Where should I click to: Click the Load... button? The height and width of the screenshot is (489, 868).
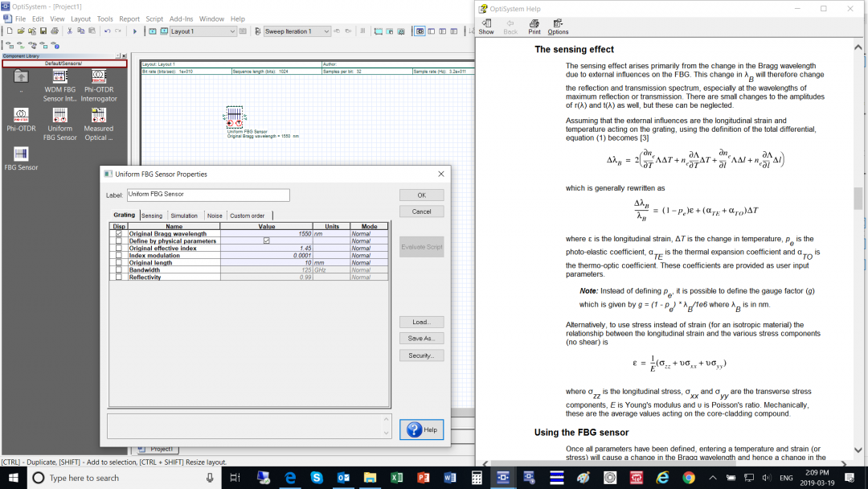(x=421, y=322)
